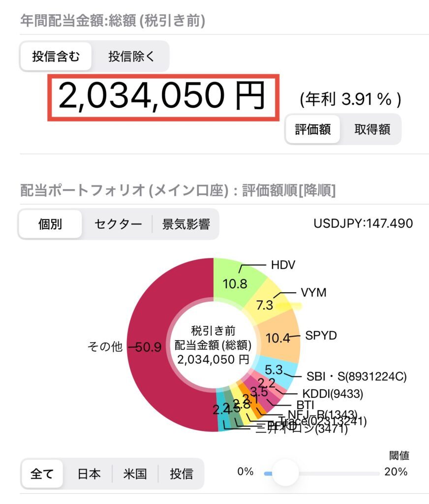
Task: Filter portfolio to 投信 funds
Action: (x=181, y=474)
